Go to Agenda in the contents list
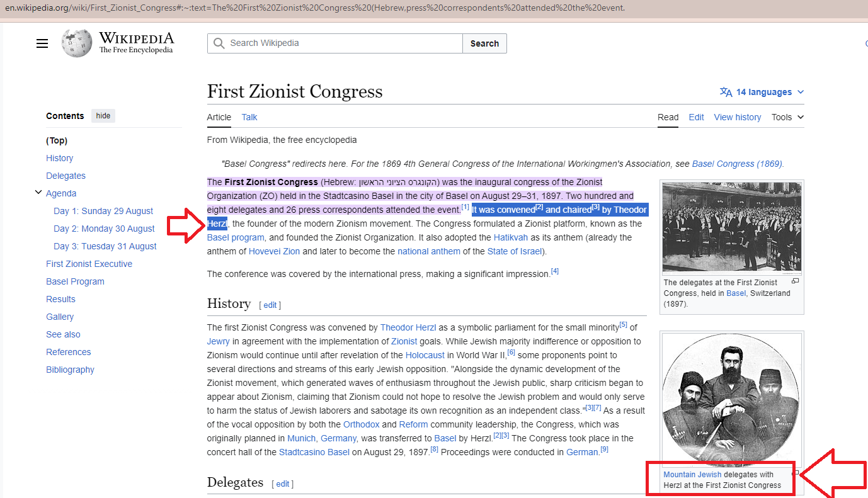The image size is (868, 498). 61,193
